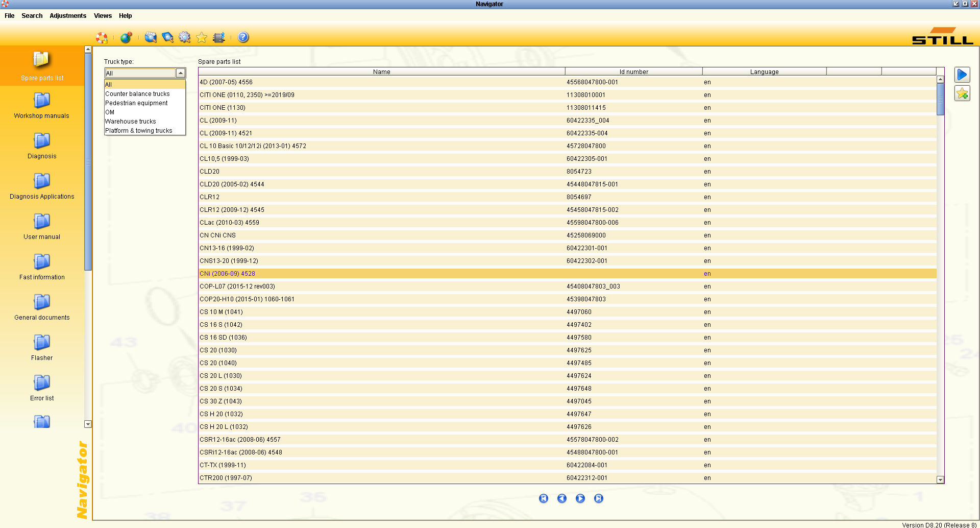This screenshot has width=980, height=528.
Task: Open favorites star in the toolbar
Action: [202, 37]
